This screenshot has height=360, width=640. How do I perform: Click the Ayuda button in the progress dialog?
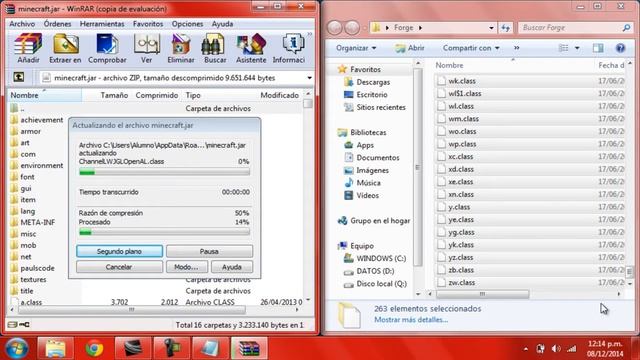(232, 267)
